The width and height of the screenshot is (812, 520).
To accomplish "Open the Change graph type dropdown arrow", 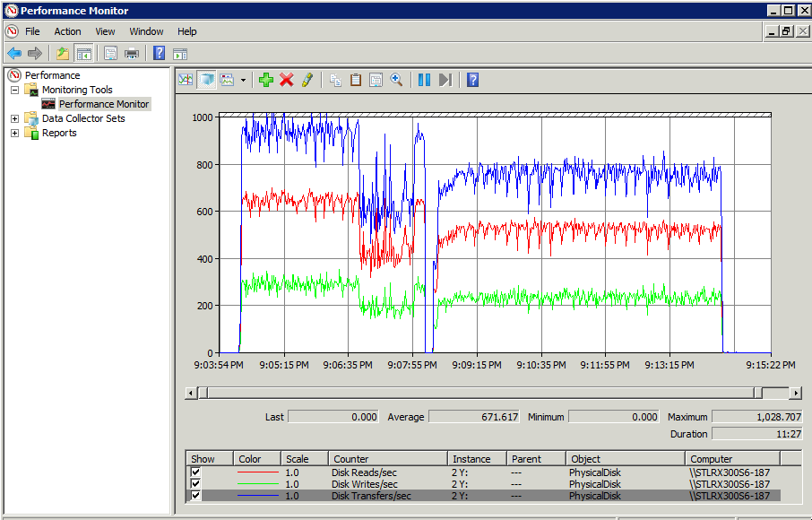I will point(243,80).
